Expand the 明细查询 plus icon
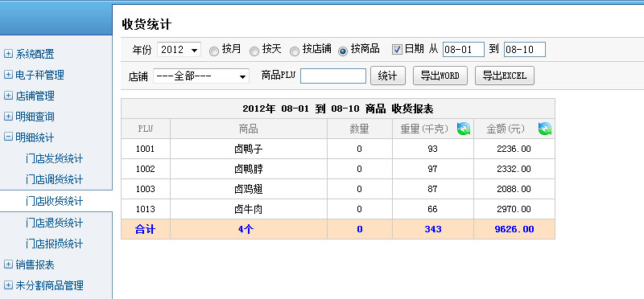The height and width of the screenshot is (299, 644). pos(8,117)
